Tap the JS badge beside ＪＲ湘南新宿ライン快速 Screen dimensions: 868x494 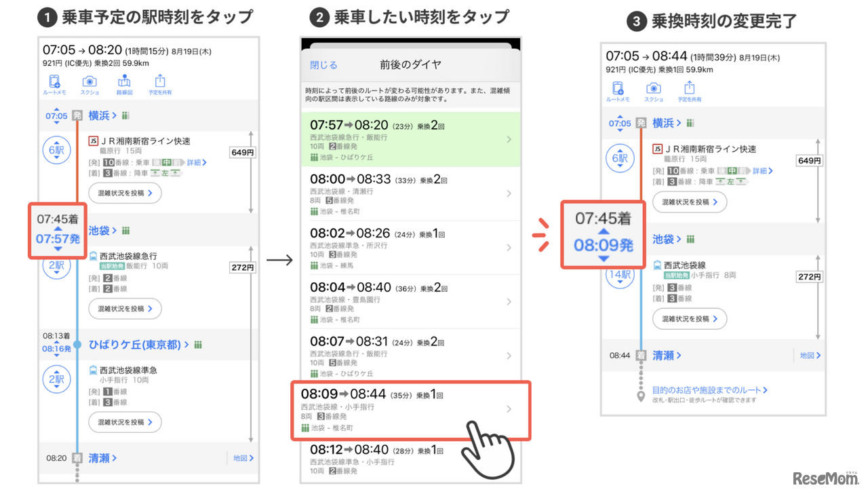click(x=93, y=140)
